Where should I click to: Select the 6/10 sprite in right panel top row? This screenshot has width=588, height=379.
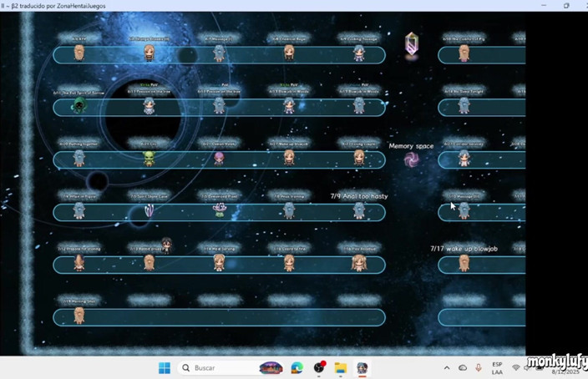464,53
